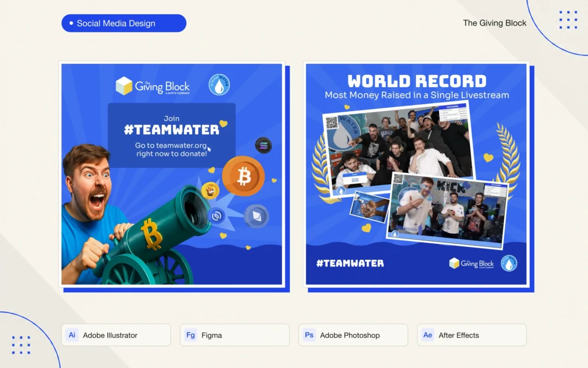The width and height of the screenshot is (588, 368).
Task: Select the Figma tool card
Action: pyautogui.click(x=234, y=335)
